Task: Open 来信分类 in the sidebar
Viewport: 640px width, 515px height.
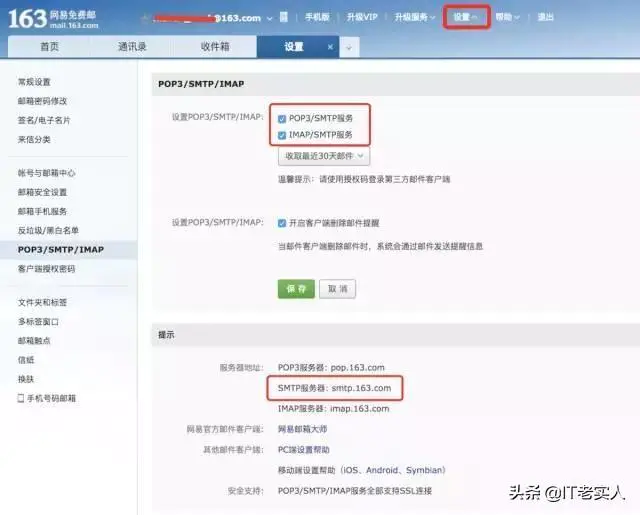Action: click(x=34, y=140)
